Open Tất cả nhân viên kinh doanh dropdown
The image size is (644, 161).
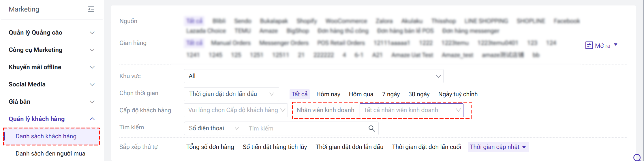pos(411,110)
